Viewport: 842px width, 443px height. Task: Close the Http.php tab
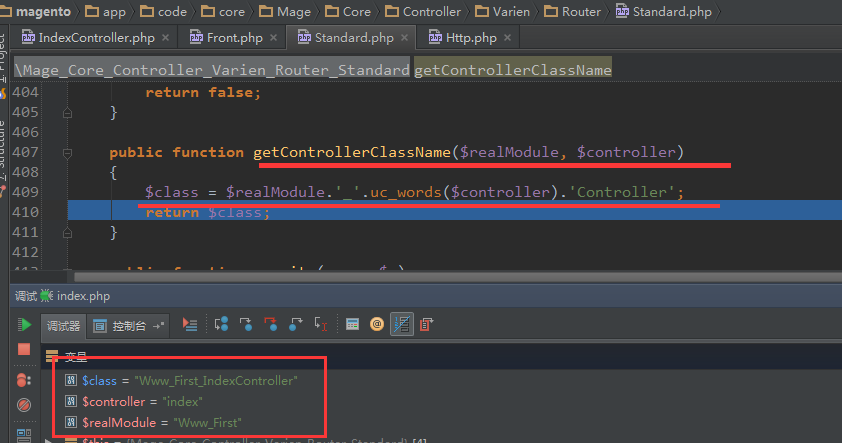[x=507, y=38]
